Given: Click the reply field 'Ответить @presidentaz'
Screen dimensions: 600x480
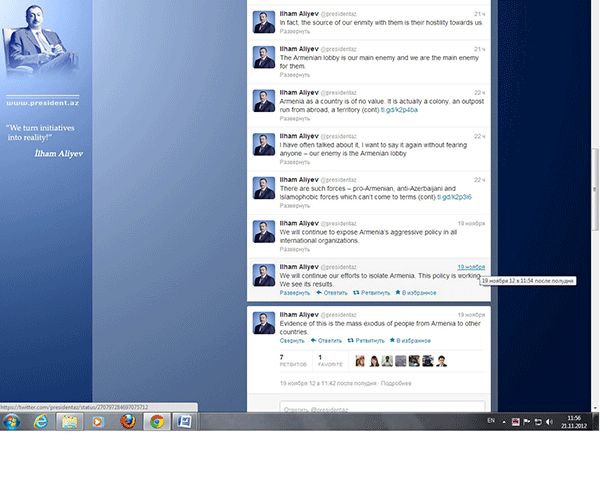Looking at the screenshot, I should coord(382,407).
